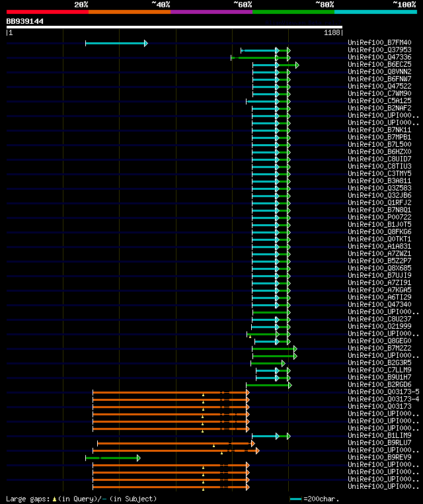Open the UniRef100_B2G3R5 entry
The height and width of the screenshot is (504, 423).
pyautogui.click(x=379, y=362)
